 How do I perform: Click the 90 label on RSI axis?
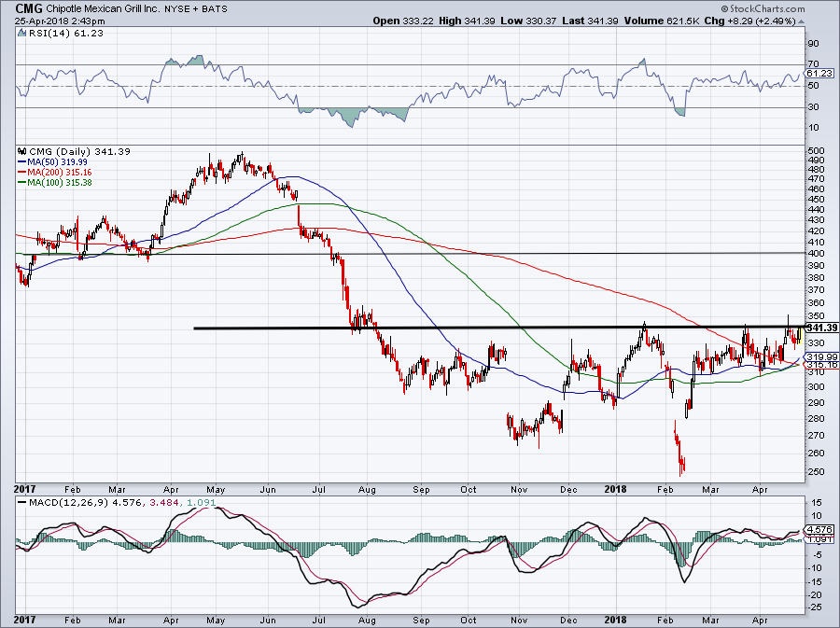coord(814,43)
